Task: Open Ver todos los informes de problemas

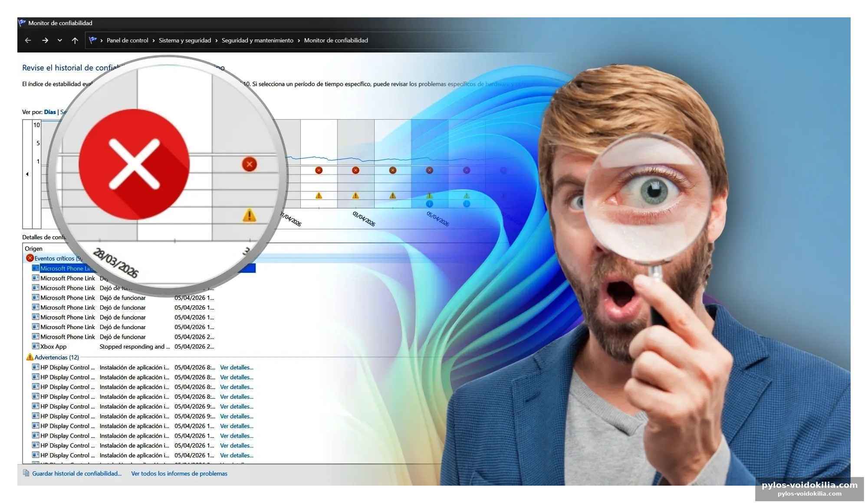Action: (x=179, y=474)
